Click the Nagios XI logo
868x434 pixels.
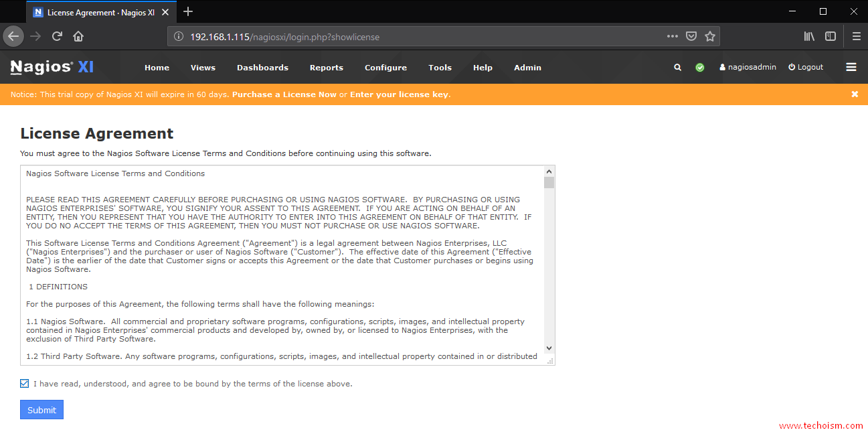pyautogui.click(x=52, y=67)
